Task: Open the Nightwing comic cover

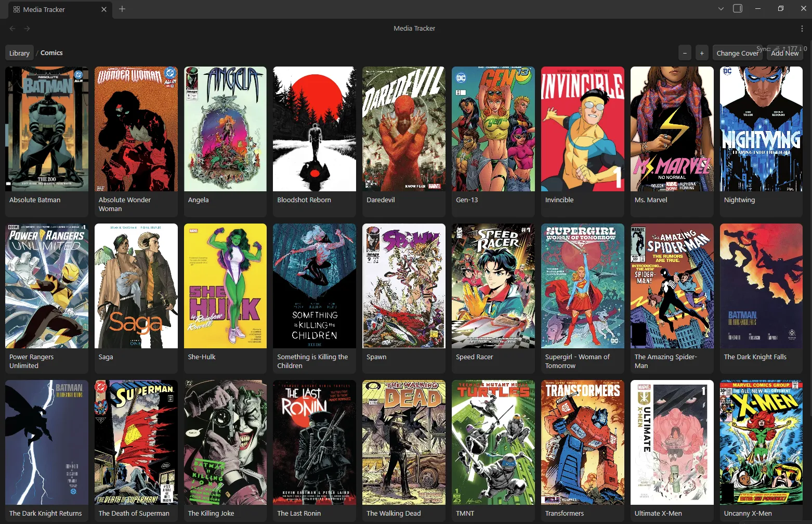Action: coord(761,129)
